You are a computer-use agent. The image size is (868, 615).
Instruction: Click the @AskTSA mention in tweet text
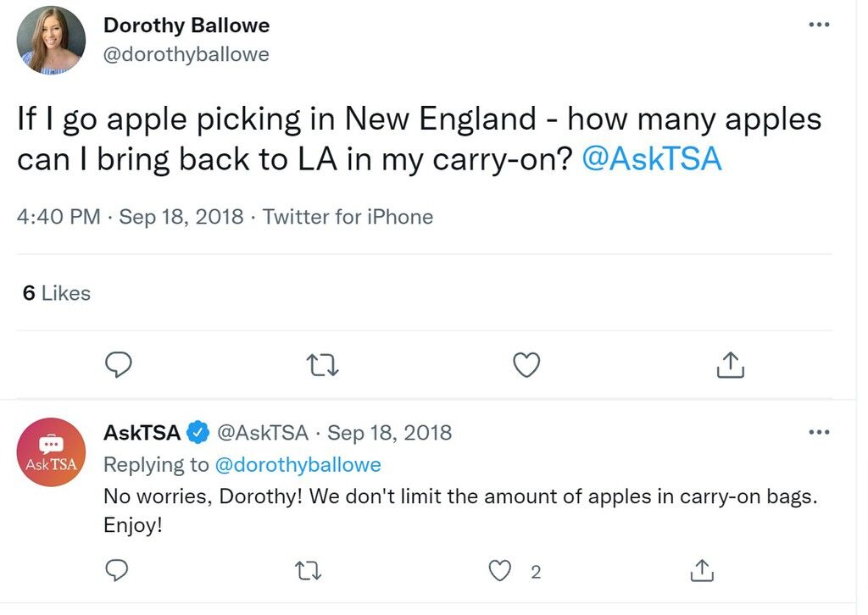pos(652,159)
